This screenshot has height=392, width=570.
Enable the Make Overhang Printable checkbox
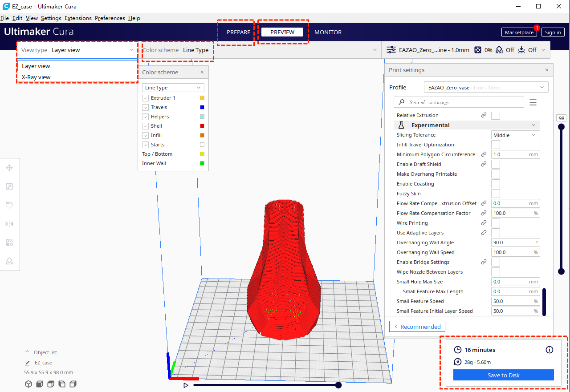pos(496,174)
